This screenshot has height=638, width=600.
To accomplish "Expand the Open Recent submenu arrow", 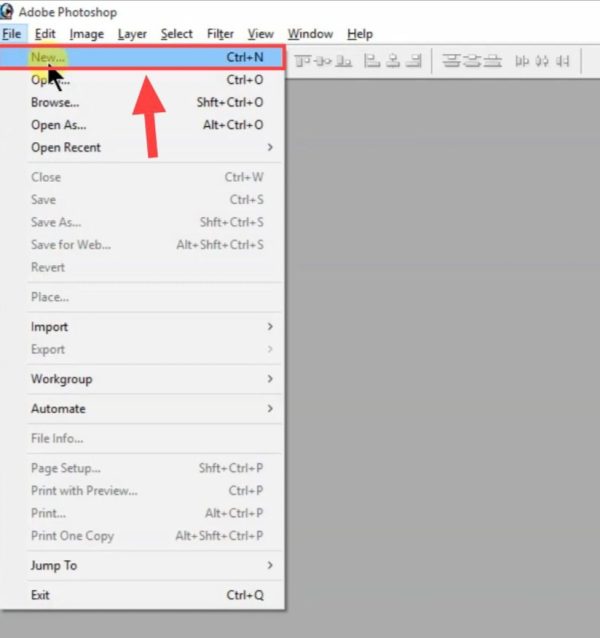I will [270, 147].
